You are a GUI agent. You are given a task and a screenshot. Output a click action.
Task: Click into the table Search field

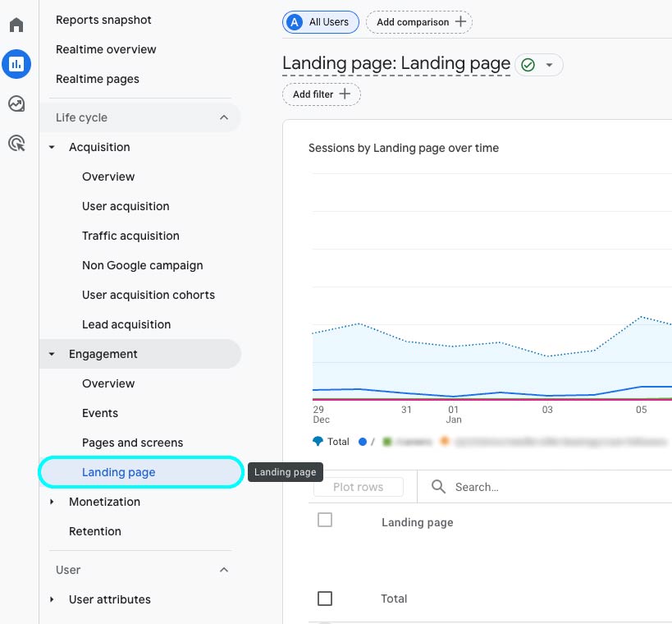tap(525, 487)
